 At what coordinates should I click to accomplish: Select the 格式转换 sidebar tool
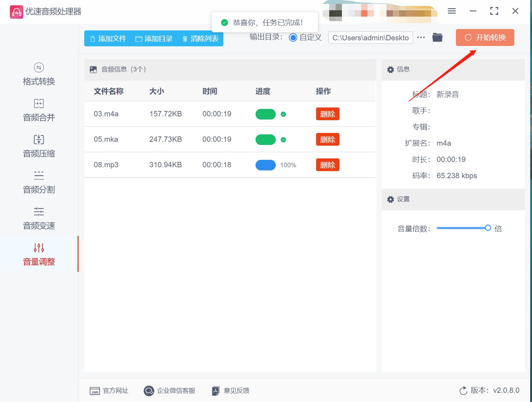pos(38,74)
